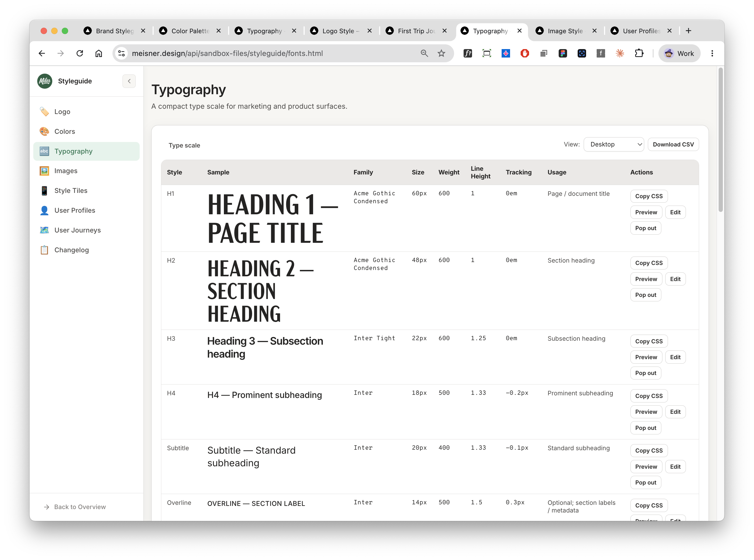
Task: Copy CSS for H3 subsection heading
Action: [649, 341]
